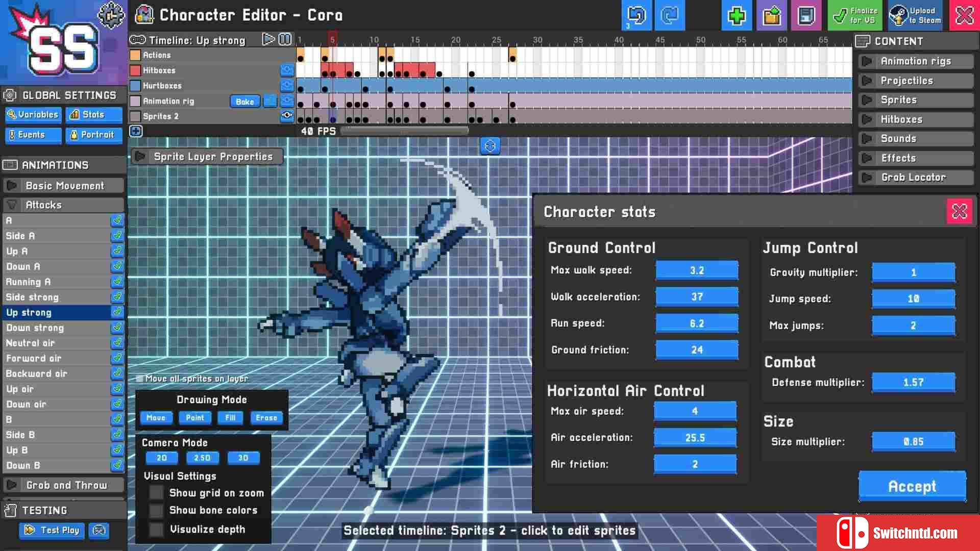Enable Move all sprites on layer checkbox
This screenshot has width=980, height=551.
click(x=139, y=379)
